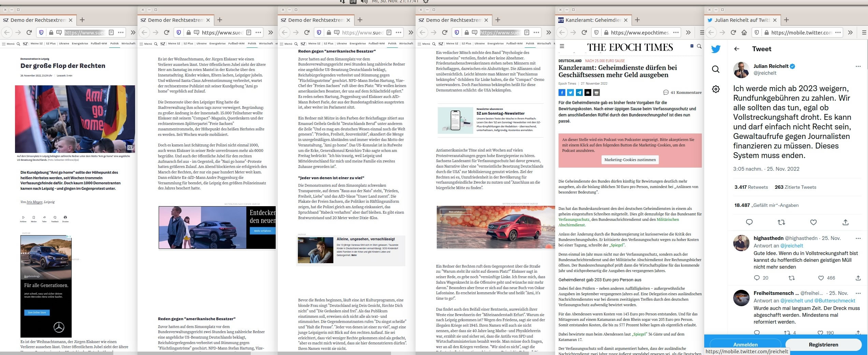The height and width of the screenshot is (355, 868).
Task: Open Firefox hamburger menu in Twitter window
Action: 864,32
